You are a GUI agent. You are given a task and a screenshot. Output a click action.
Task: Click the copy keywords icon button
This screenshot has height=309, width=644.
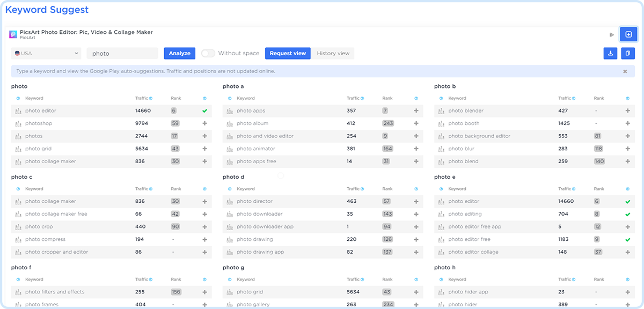[628, 53]
